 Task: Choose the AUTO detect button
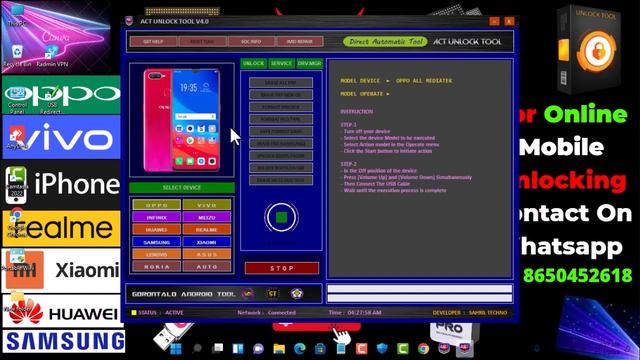pos(207,267)
